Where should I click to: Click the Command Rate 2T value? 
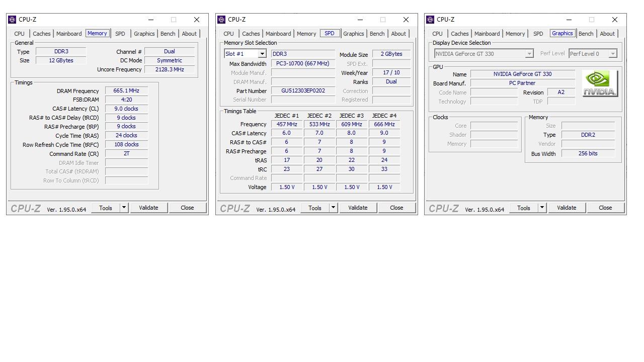(x=126, y=154)
